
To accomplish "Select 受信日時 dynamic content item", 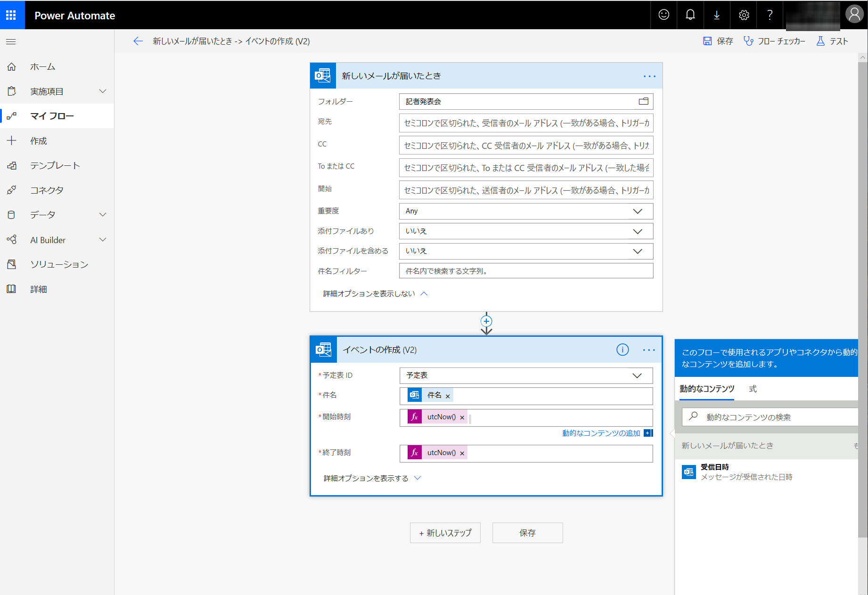I will [767, 472].
